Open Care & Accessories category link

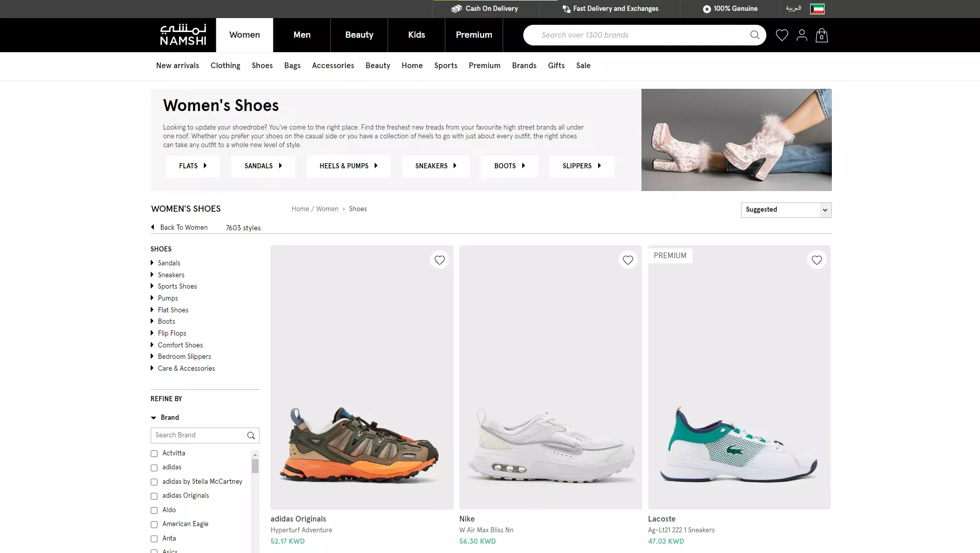coord(186,369)
